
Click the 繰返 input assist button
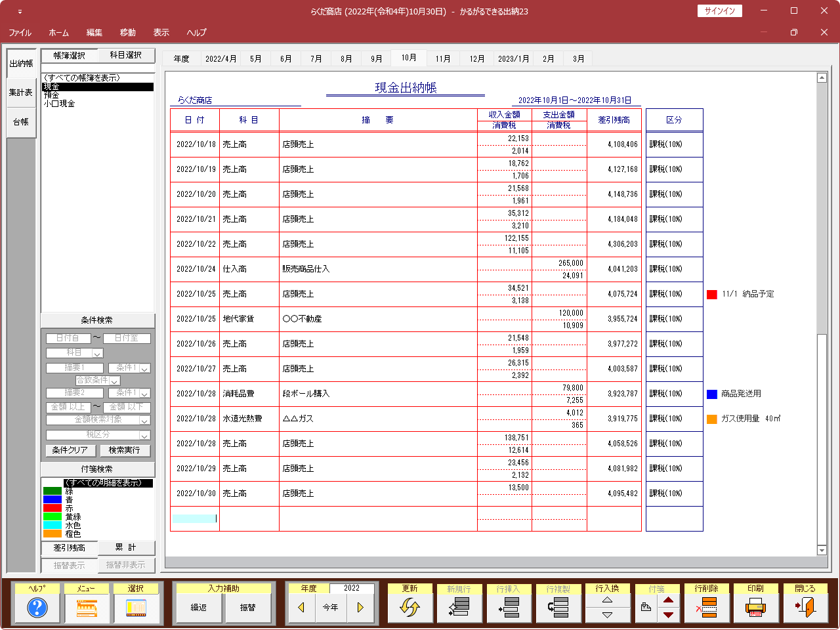199,608
